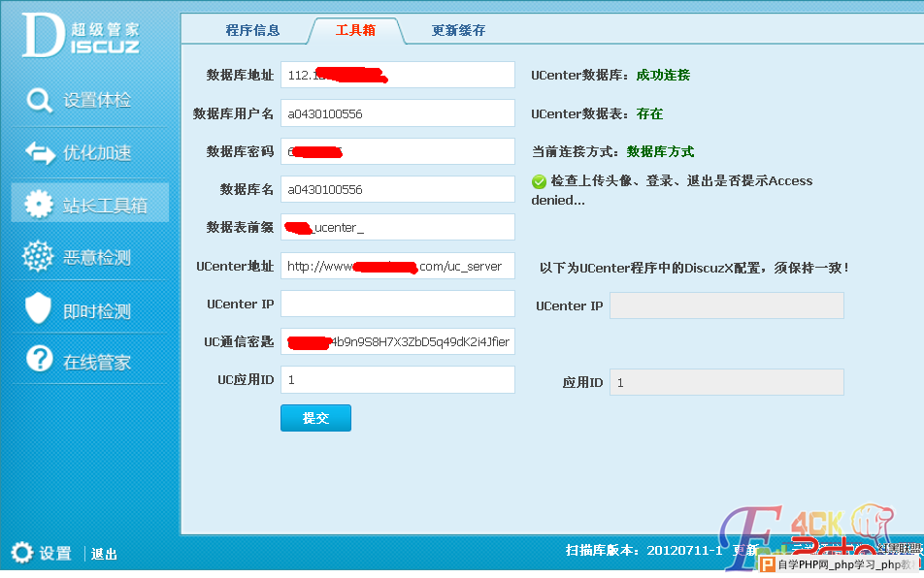The width and height of the screenshot is (924, 578).
Task: Switch to the 程序信息 tab
Action: 252,30
